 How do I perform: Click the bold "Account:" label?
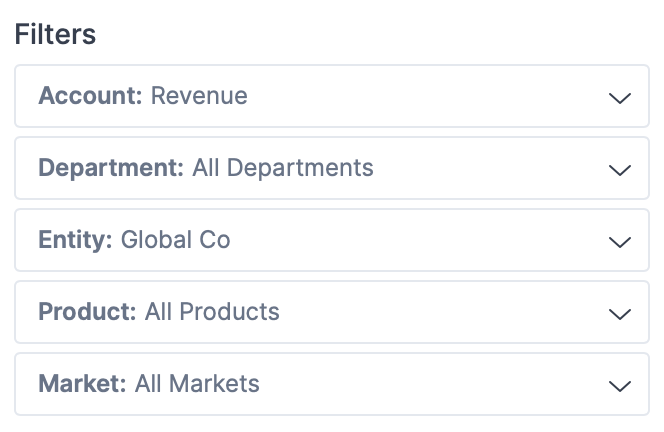(91, 96)
